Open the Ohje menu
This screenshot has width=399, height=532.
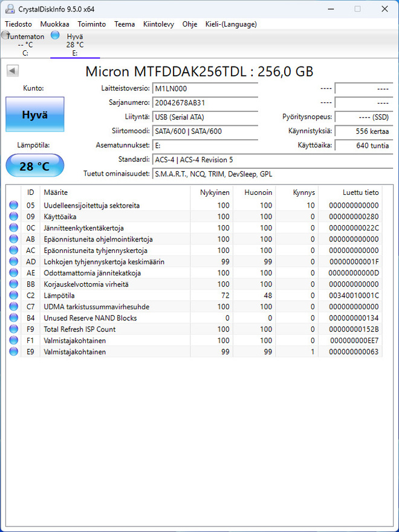pyautogui.click(x=189, y=24)
